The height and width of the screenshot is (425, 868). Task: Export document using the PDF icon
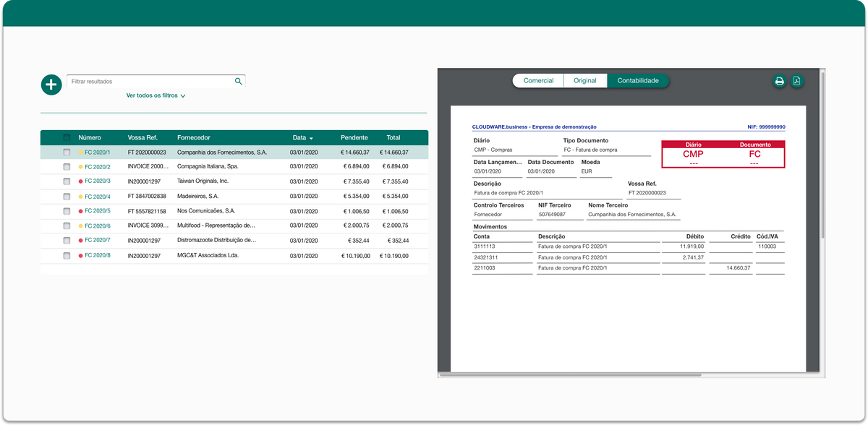[796, 81]
